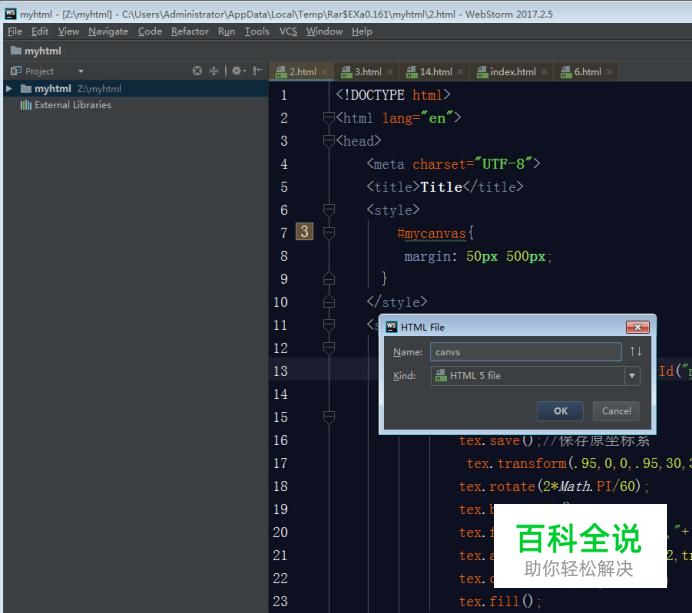Click OK to create the HTML file
692x613 pixels.
point(560,410)
